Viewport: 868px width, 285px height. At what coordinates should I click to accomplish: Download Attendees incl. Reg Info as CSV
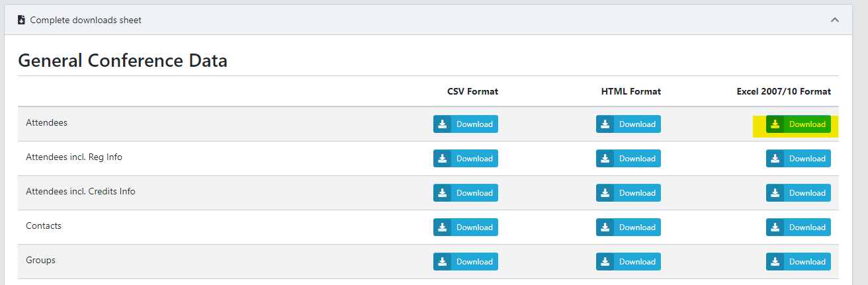(x=466, y=159)
